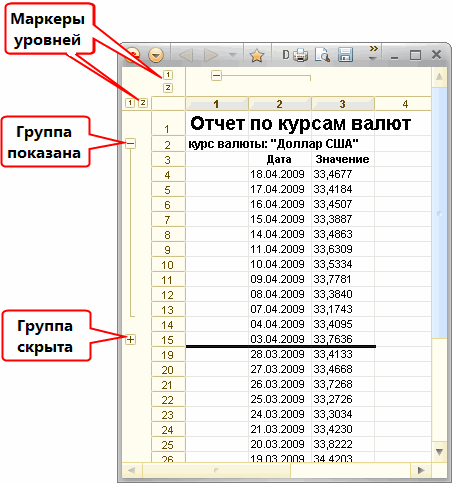Close the report window
Viewport: 452px width, 483px height.
pos(436,54)
